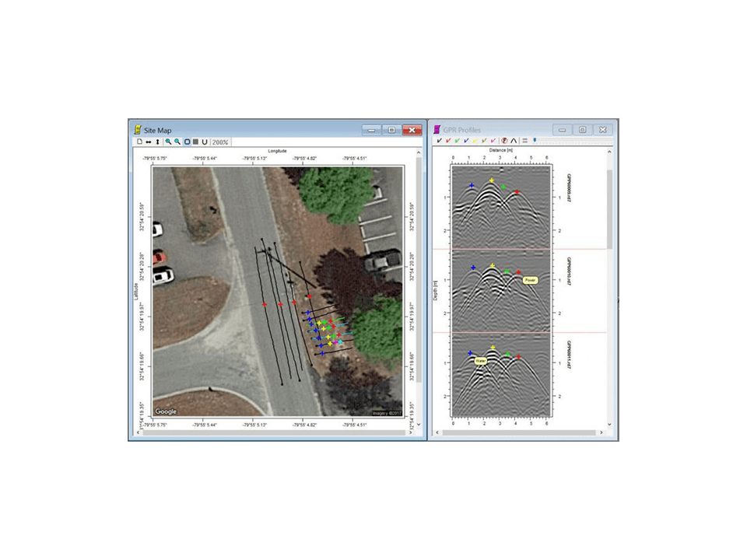Toggle the filled gray square icon in Site Map
Screen dimensions: 747x560
[x=195, y=142]
